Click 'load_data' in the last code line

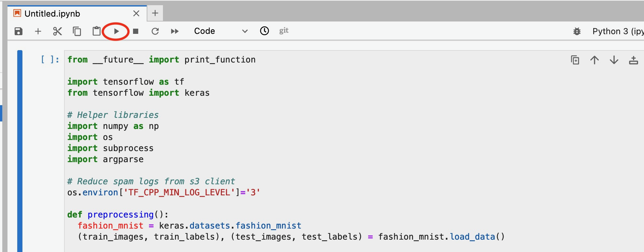pyautogui.click(x=472, y=237)
